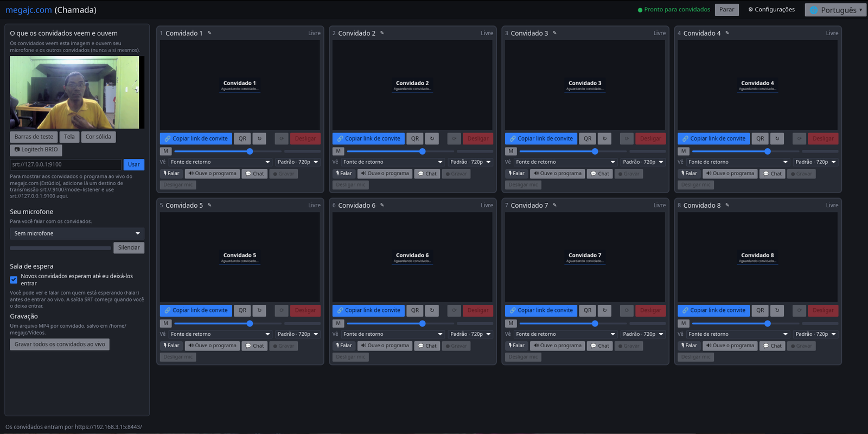Open chat with Convidado 8

click(773, 346)
